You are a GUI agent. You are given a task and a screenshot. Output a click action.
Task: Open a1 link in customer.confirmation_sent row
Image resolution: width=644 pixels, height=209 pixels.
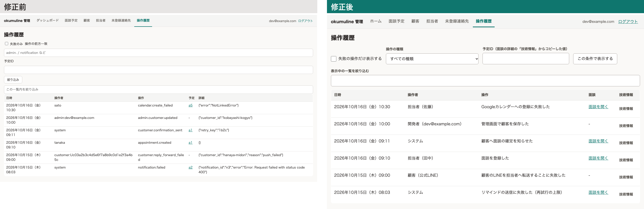coord(190,130)
